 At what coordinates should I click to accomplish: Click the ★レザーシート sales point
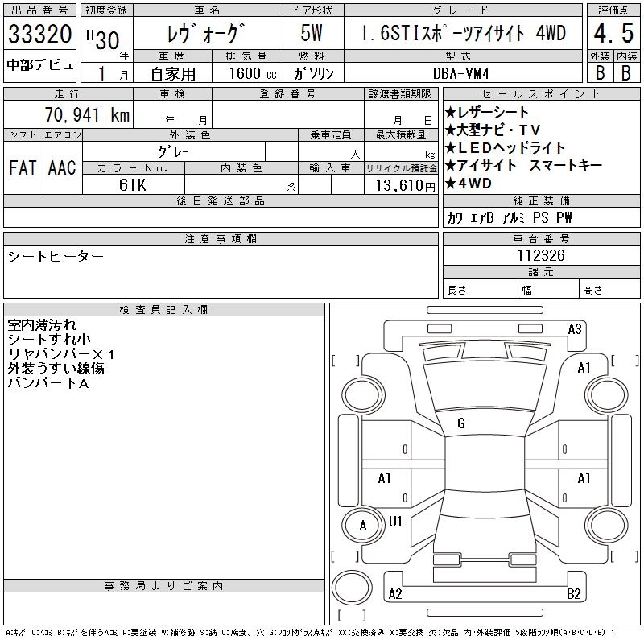coord(487,113)
